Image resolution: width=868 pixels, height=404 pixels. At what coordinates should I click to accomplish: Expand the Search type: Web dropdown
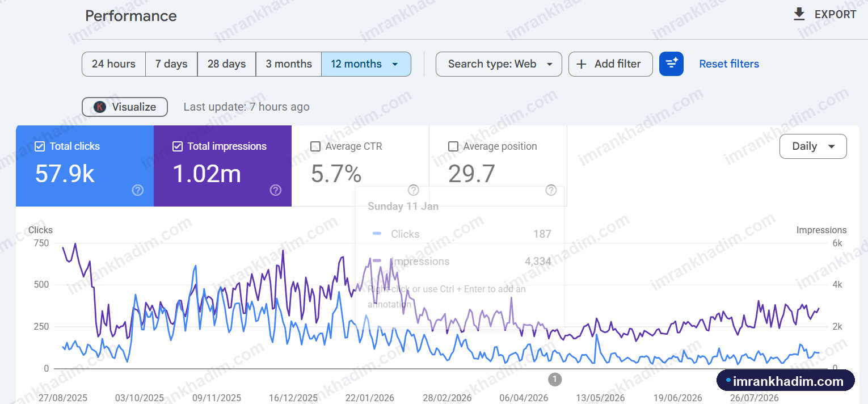[499, 64]
